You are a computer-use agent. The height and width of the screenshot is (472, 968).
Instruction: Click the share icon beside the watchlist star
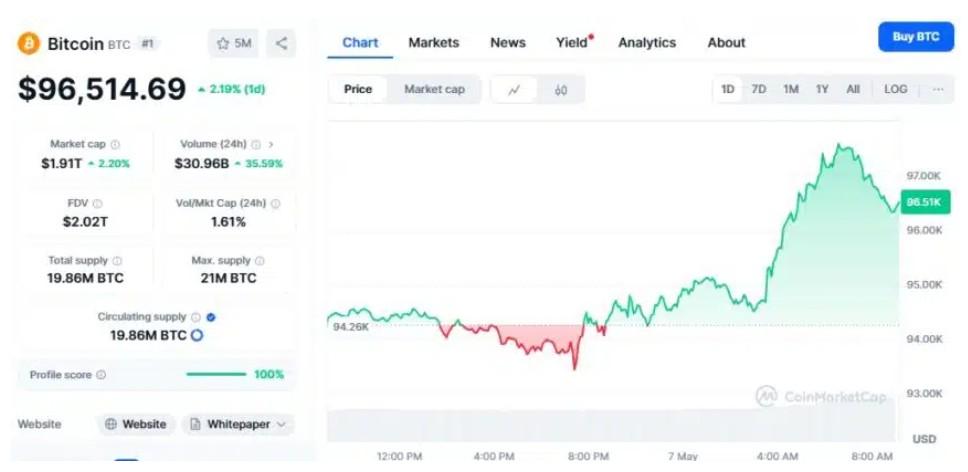pos(281,43)
